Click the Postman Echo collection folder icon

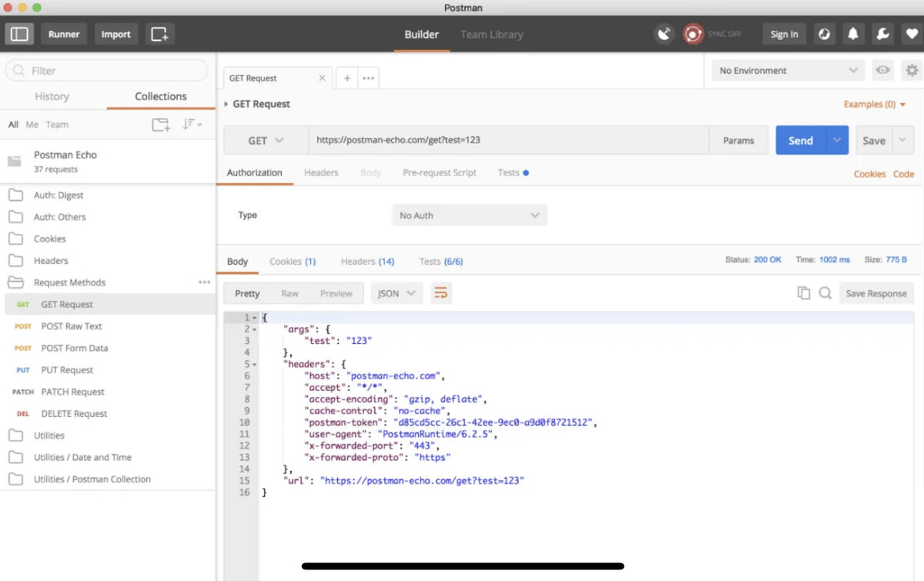coord(14,161)
